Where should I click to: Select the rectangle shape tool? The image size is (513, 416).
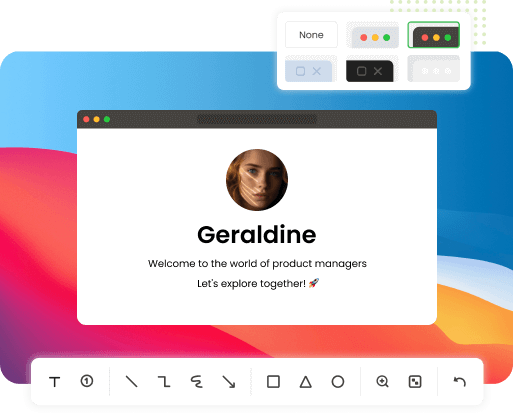pos(273,382)
